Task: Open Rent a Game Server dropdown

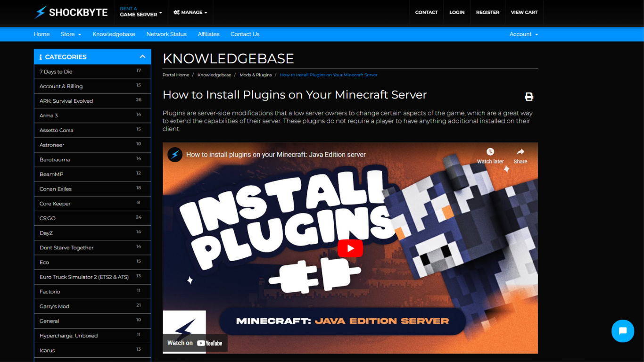Action: pyautogui.click(x=140, y=12)
